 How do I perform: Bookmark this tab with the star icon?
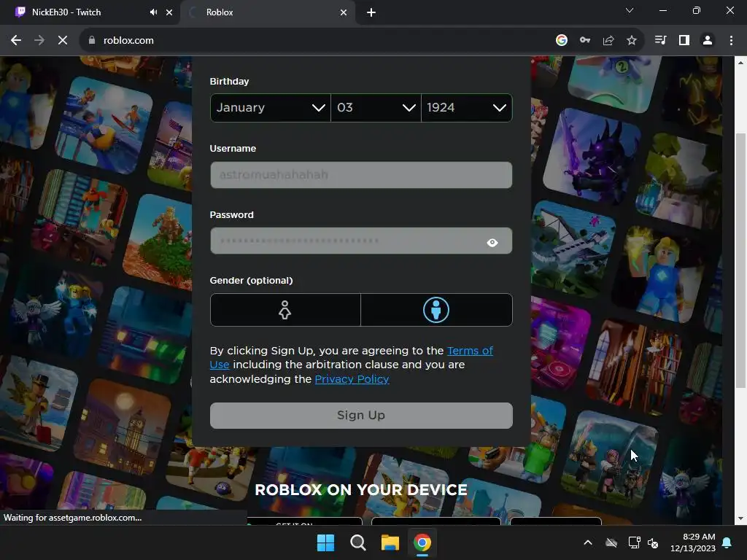coord(632,41)
